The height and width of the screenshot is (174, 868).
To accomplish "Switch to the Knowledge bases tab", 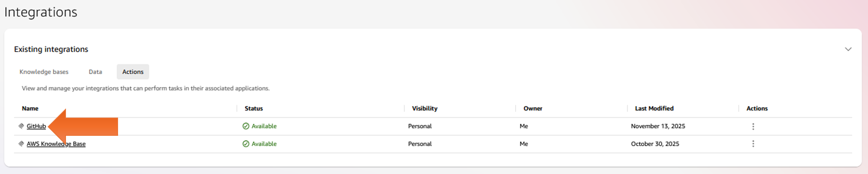I will tap(44, 72).
